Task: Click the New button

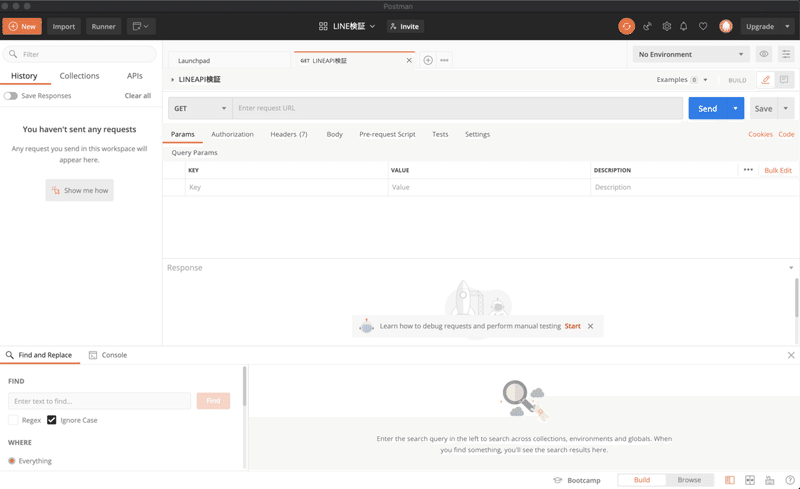Action: click(x=22, y=26)
